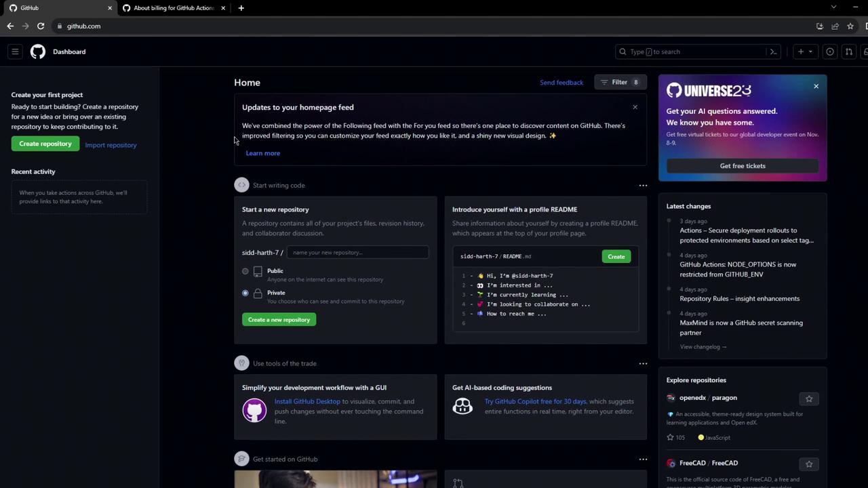
Task: Open the Install GitHub Desktop link
Action: pyautogui.click(x=307, y=401)
